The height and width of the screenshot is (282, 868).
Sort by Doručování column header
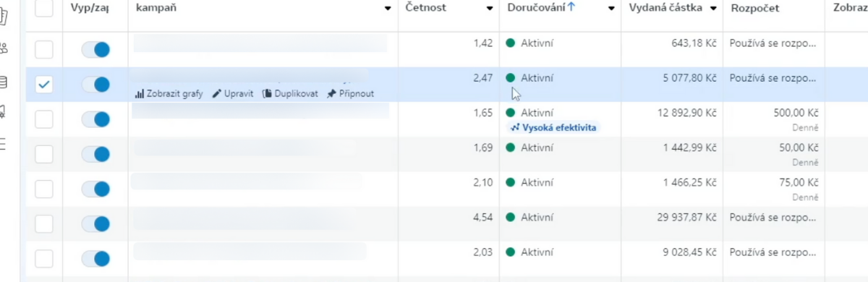click(x=537, y=8)
